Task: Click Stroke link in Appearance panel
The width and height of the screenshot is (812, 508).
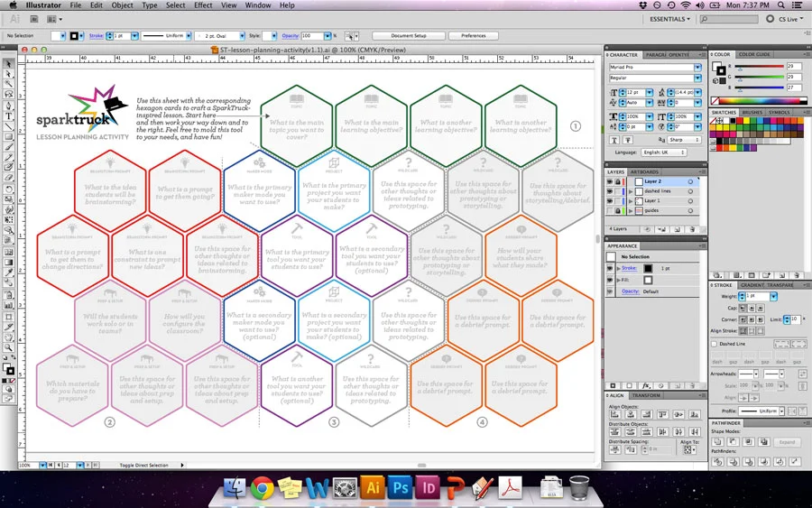Action: click(629, 268)
